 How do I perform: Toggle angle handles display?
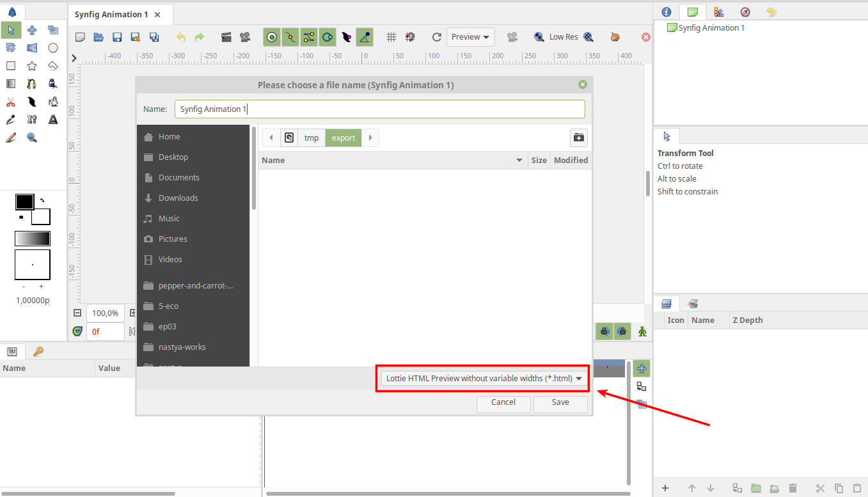pos(365,37)
